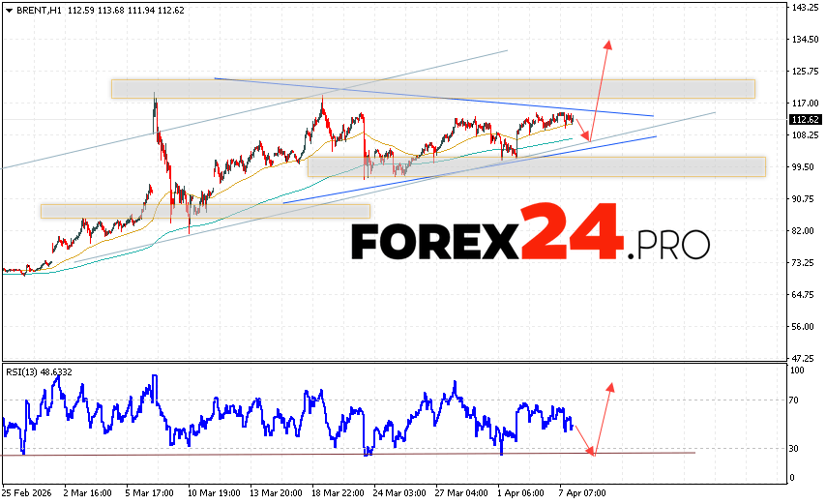Click the red upward arrowhead in RSI panel
The width and height of the screenshot is (826, 504).
point(610,386)
